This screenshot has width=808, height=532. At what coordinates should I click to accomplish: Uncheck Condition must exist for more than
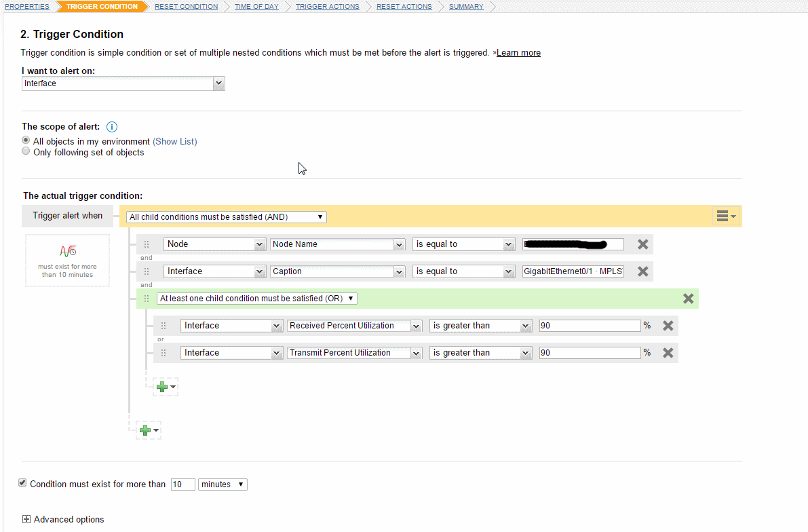pyautogui.click(x=22, y=483)
